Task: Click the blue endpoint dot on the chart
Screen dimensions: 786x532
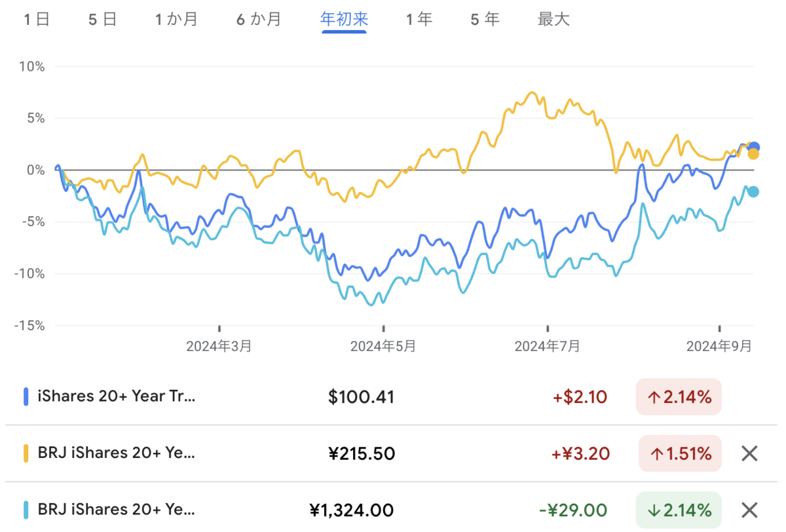Action: coord(754,147)
